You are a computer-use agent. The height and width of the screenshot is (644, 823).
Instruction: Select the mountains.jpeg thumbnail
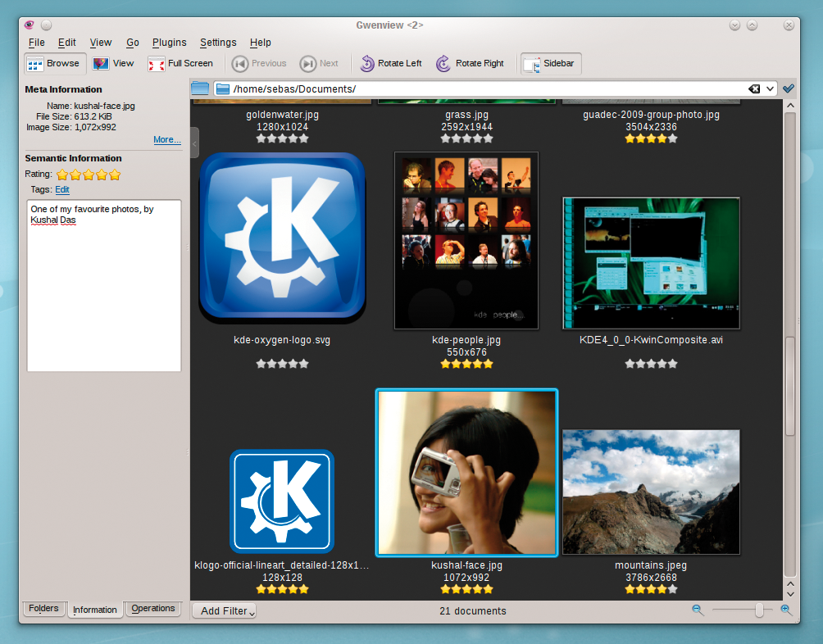(x=651, y=492)
